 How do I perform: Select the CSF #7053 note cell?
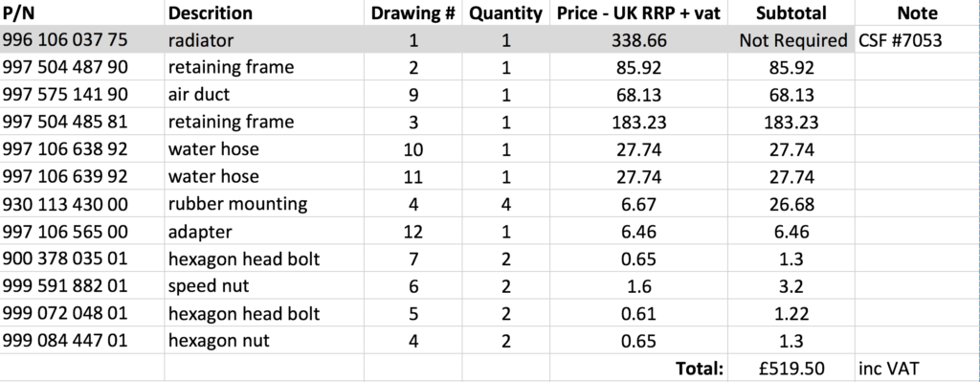(917, 40)
